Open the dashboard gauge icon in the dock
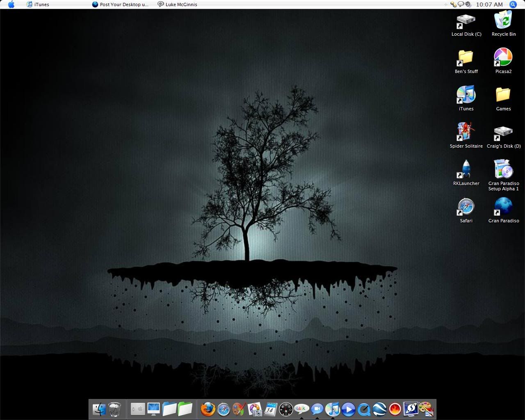 (x=286, y=409)
